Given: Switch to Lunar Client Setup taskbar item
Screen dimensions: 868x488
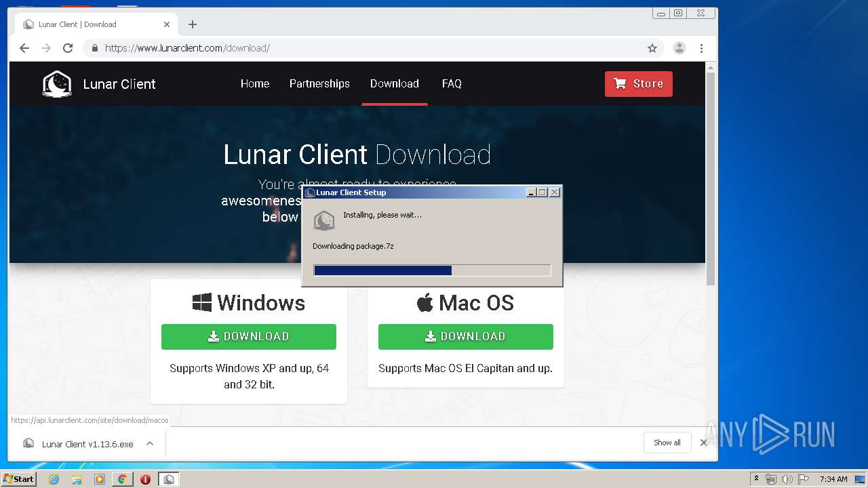Looking at the screenshot, I should click(169, 479).
